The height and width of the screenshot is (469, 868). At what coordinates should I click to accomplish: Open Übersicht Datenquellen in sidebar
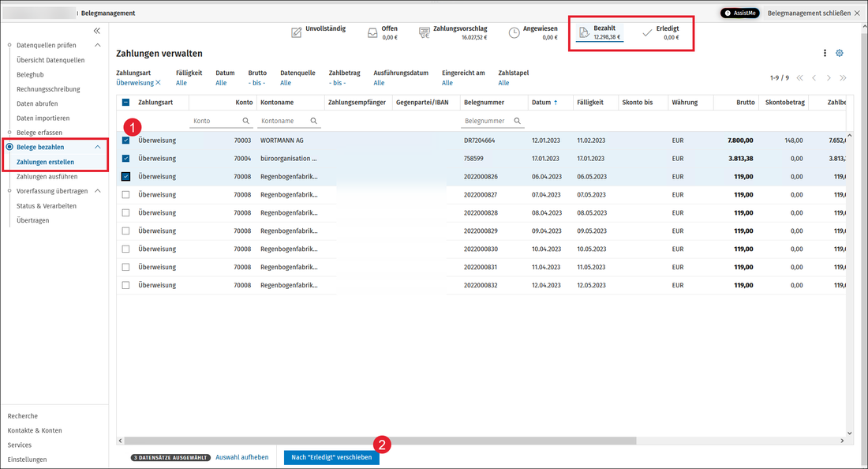point(51,60)
